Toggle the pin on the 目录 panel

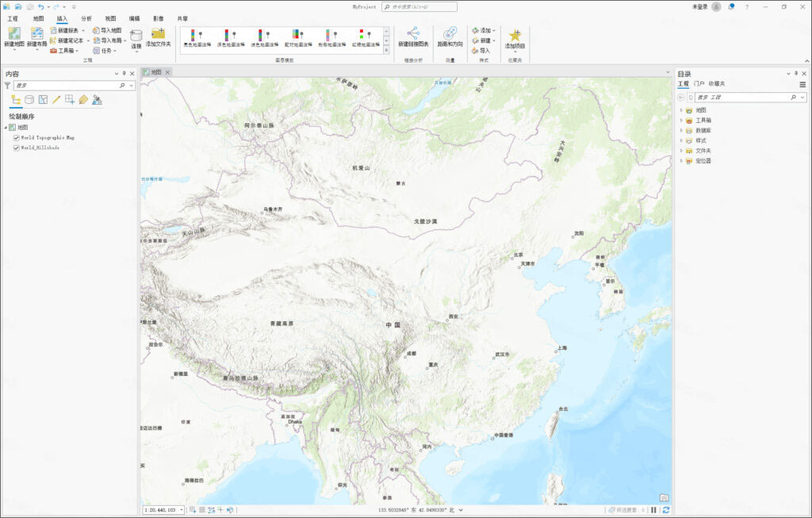pyautogui.click(x=795, y=74)
